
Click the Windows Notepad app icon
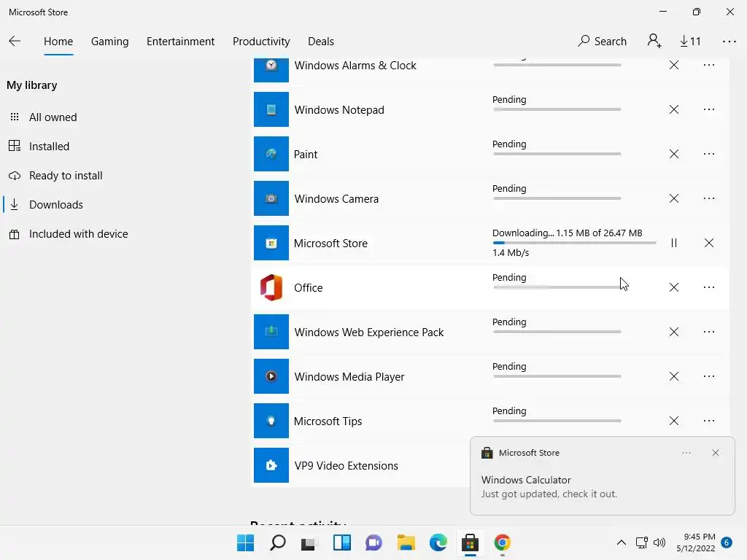tap(271, 109)
